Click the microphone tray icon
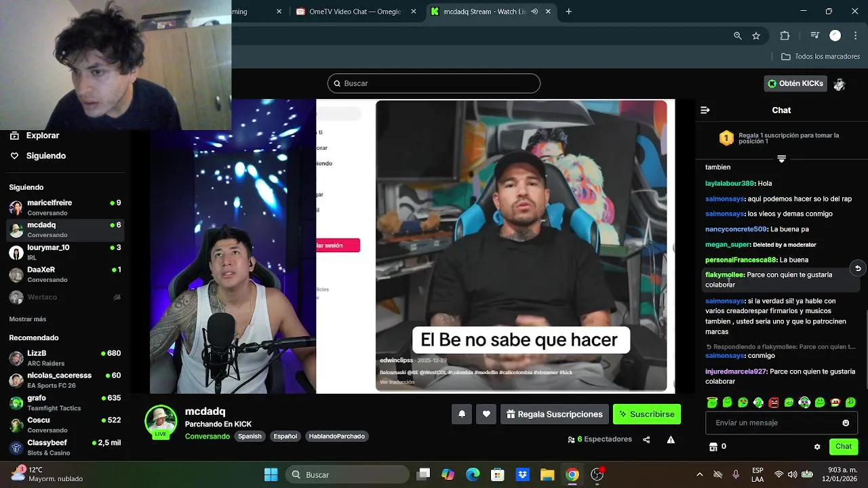868x488 pixels. click(736, 474)
